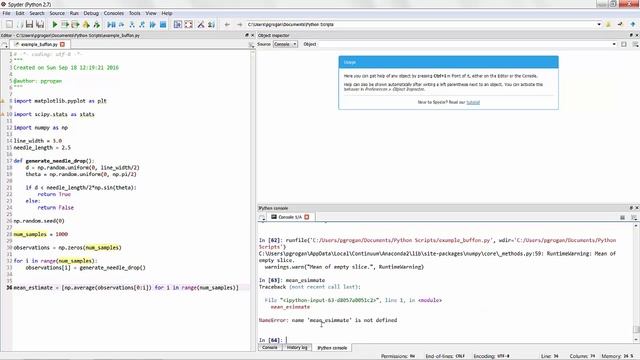Close the Console 1/A tab
This screenshot has height=360, width=640.
point(307,217)
